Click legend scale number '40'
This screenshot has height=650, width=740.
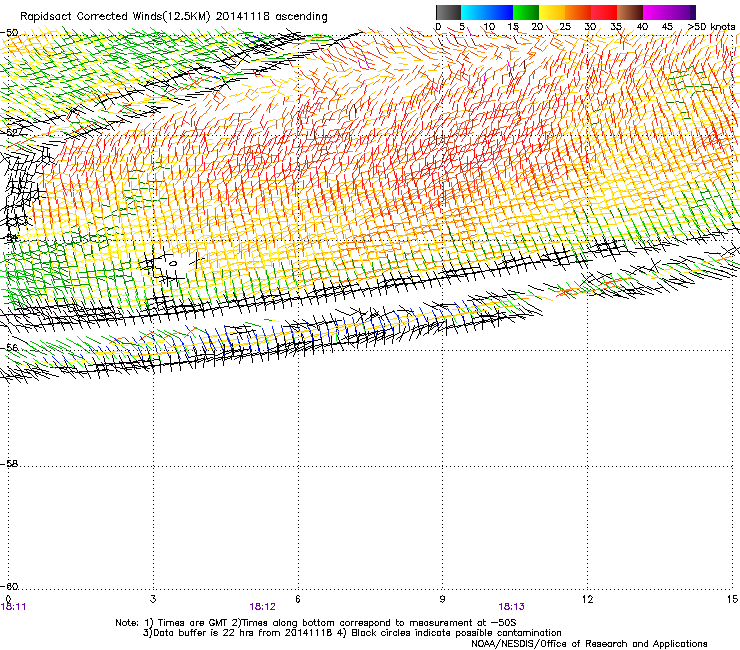[x=642, y=27]
